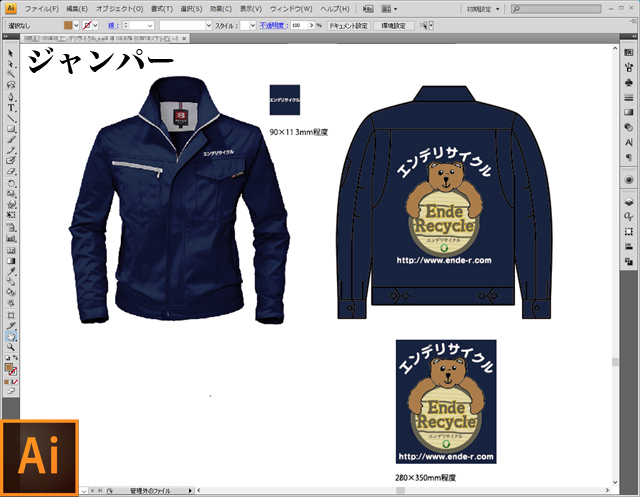Open the Gradient panel icon

pyautogui.click(x=629, y=113)
